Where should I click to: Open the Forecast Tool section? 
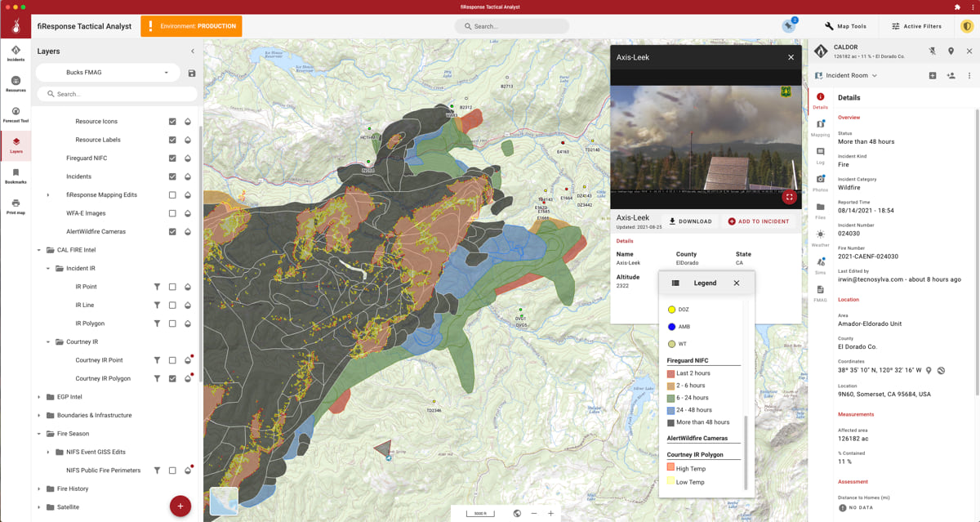pos(16,114)
